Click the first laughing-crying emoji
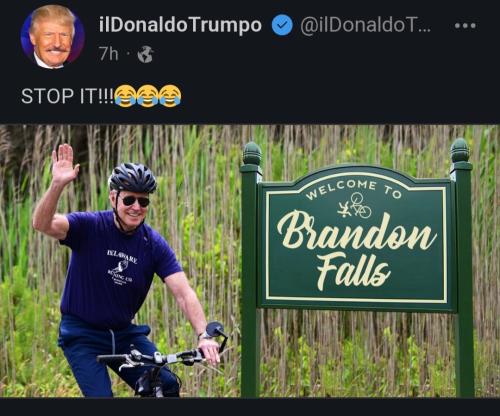 pos(125,96)
